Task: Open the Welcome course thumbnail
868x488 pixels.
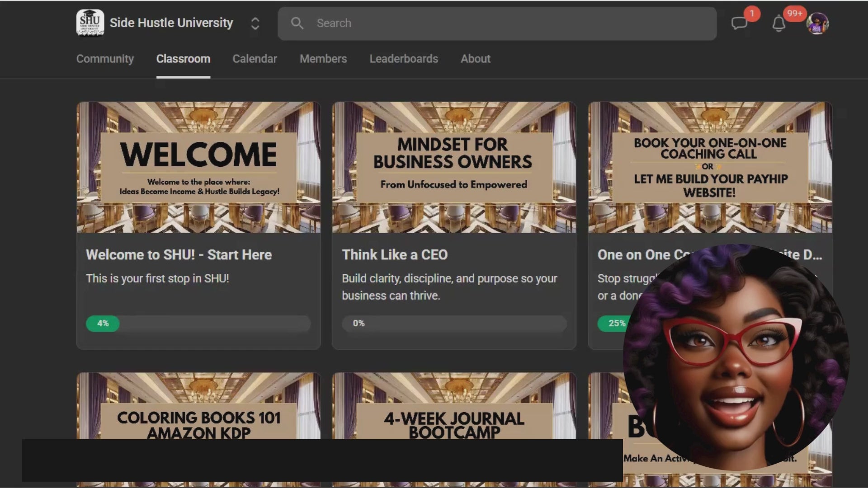Action: 198,167
